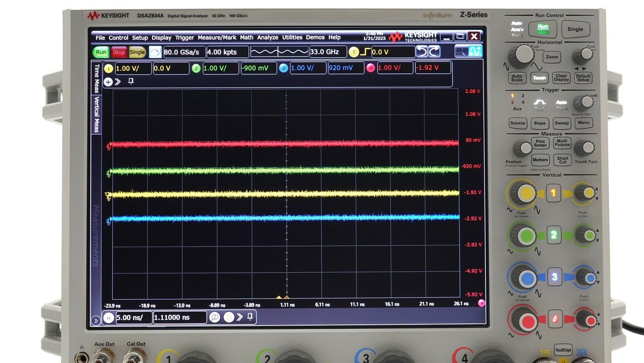Open the Setup menu
Image resolution: width=644 pixels, height=363 pixels.
(x=140, y=37)
